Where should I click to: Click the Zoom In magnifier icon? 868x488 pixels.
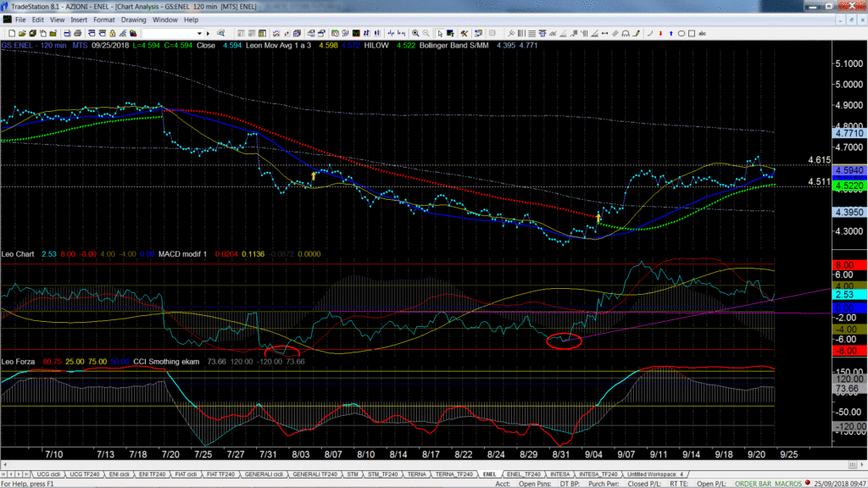click(415, 34)
